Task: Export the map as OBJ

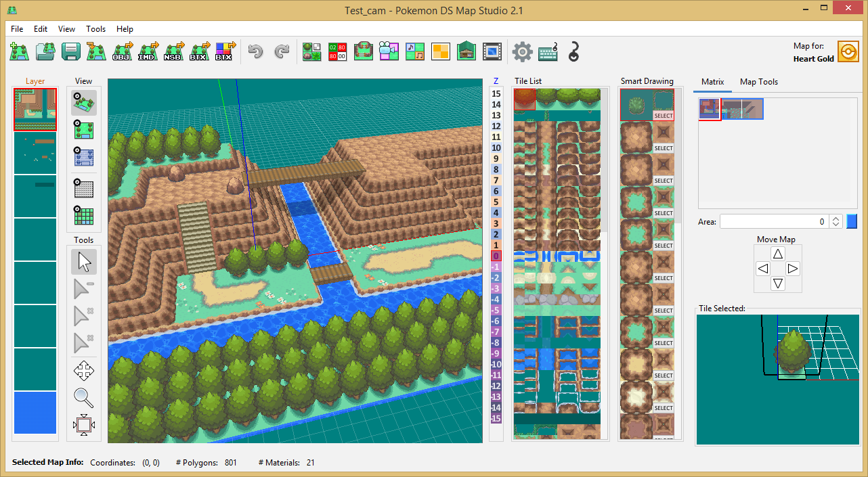Action: (x=123, y=51)
